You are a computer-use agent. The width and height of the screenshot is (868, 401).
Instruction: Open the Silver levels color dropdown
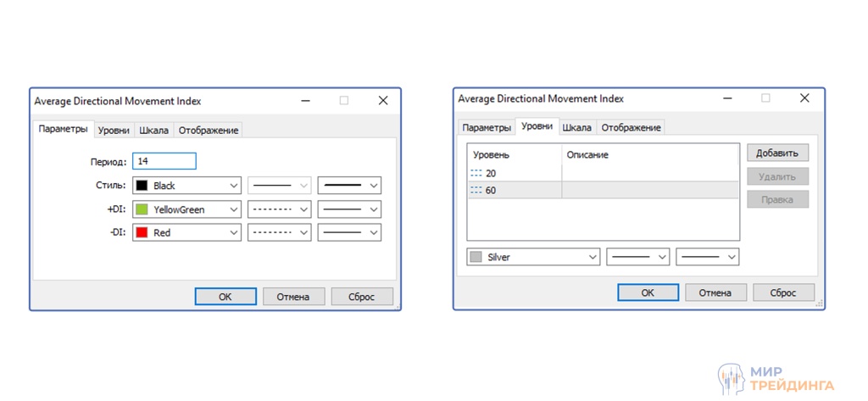(x=533, y=257)
